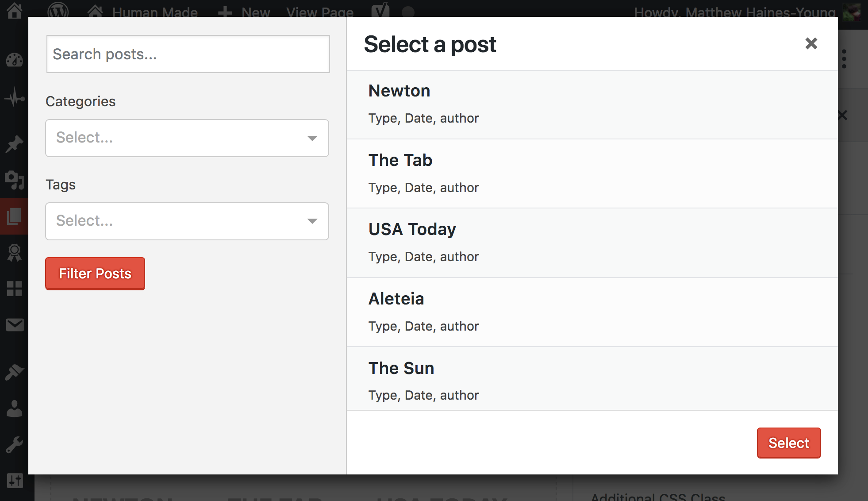Open the editor three-dots options menu
Screen dimensions: 868x501
(x=844, y=59)
